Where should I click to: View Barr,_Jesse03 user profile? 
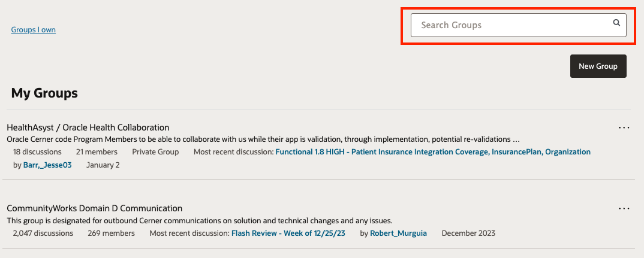coord(47,165)
